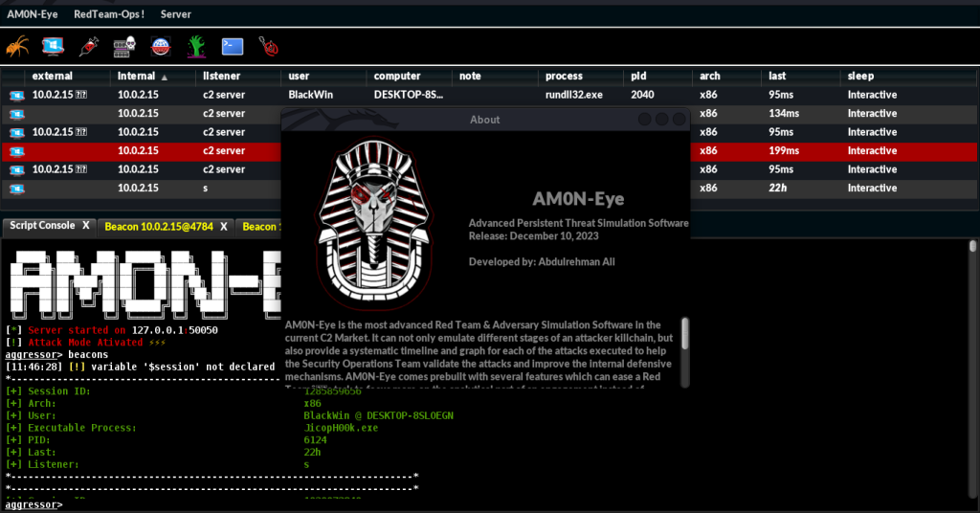
Task: Click the red email phishing hook icon
Action: point(269,47)
